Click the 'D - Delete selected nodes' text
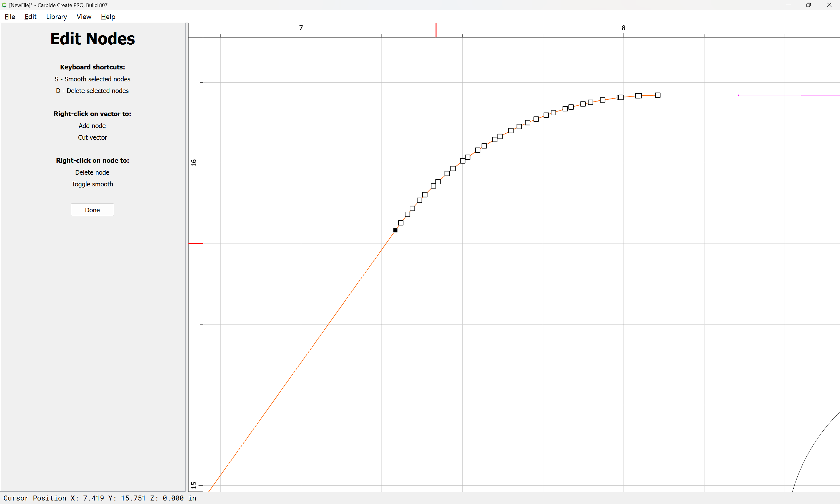Image resolution: width=840 pixels, height=504 pixels. (92, 91)
